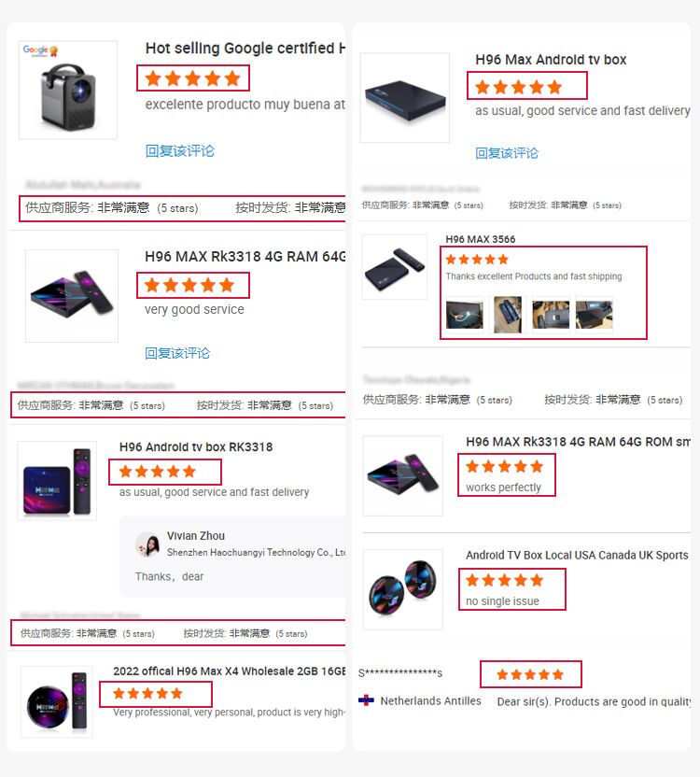700x777 pixels.
Task: Open 回复该评论 link under H96 Max Android tv box
Action: point(506,153)
